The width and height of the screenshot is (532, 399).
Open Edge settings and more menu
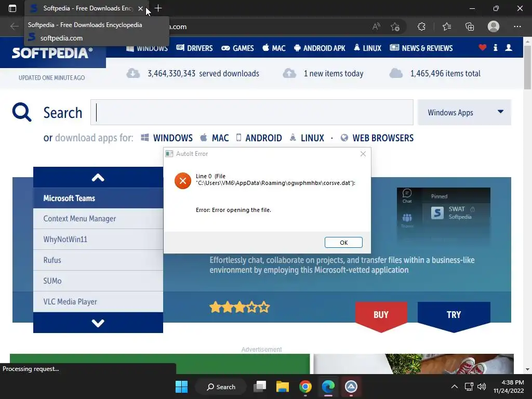point(517,26)
